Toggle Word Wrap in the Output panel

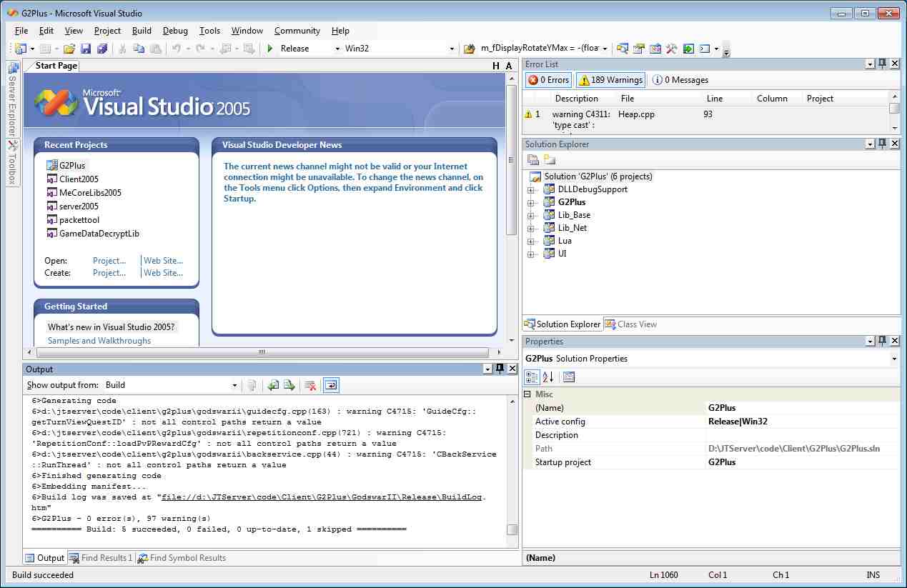point(331,385)
